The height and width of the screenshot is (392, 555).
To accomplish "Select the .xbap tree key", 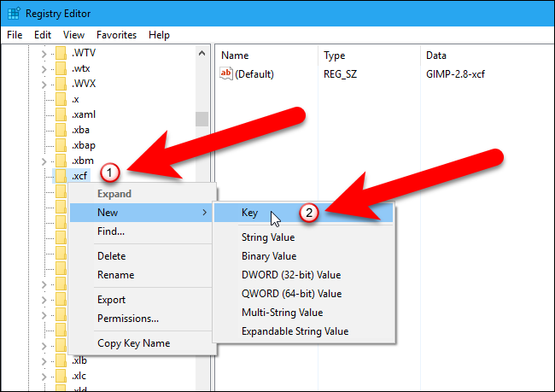I will click(84, 145).
